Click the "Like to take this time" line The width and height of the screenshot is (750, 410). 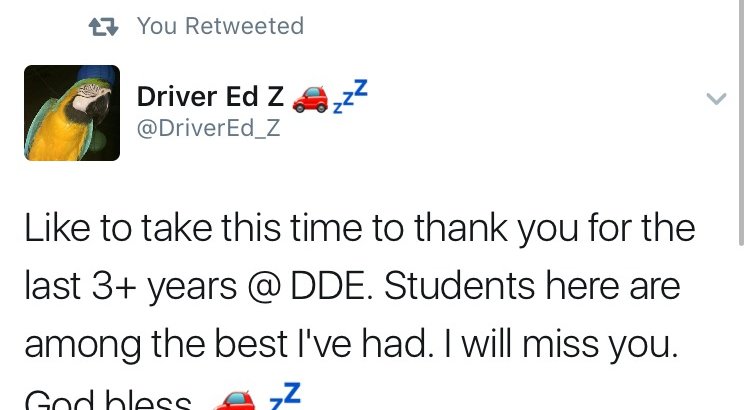pos(180,231)
